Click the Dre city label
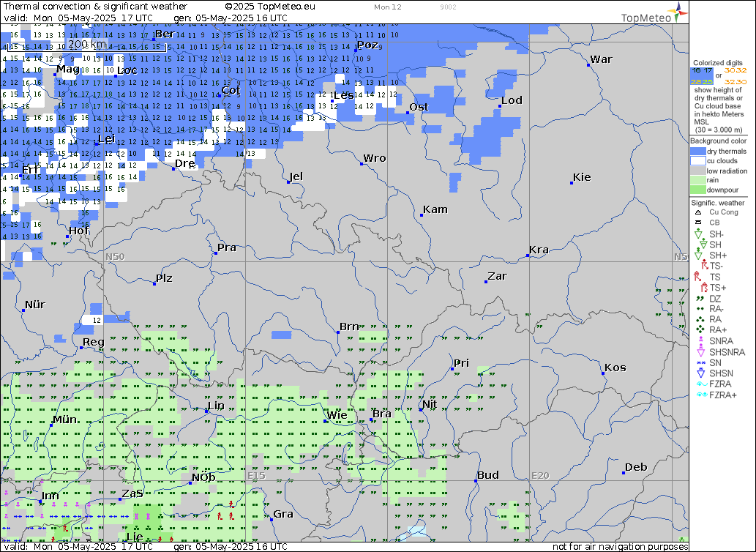This screenshot has width=756, height=552. click(x=184, y=163)
